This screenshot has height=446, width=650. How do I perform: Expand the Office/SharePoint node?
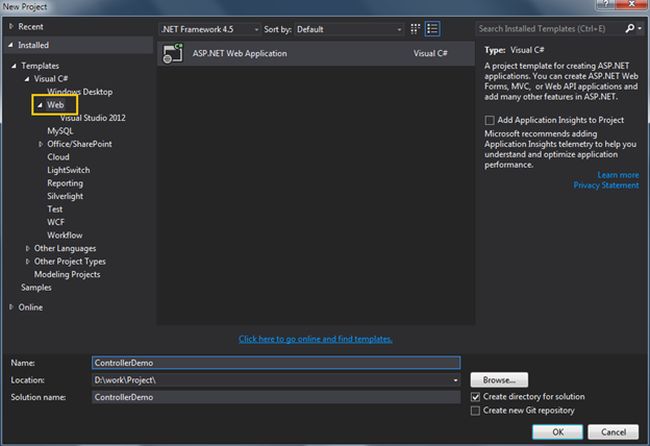click(x=40, y=144)
